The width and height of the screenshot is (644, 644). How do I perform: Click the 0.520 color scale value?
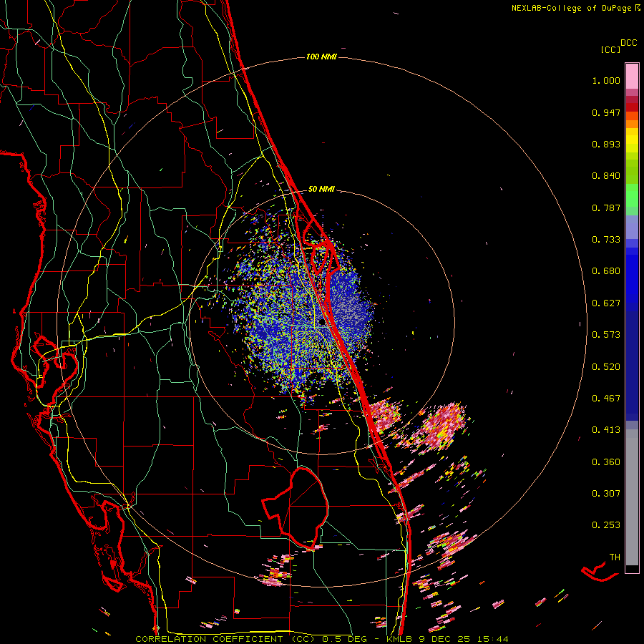606,367
